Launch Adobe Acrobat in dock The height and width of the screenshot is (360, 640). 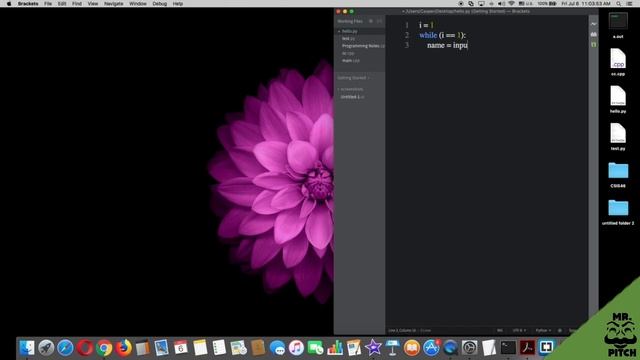(x=527, y=348)
